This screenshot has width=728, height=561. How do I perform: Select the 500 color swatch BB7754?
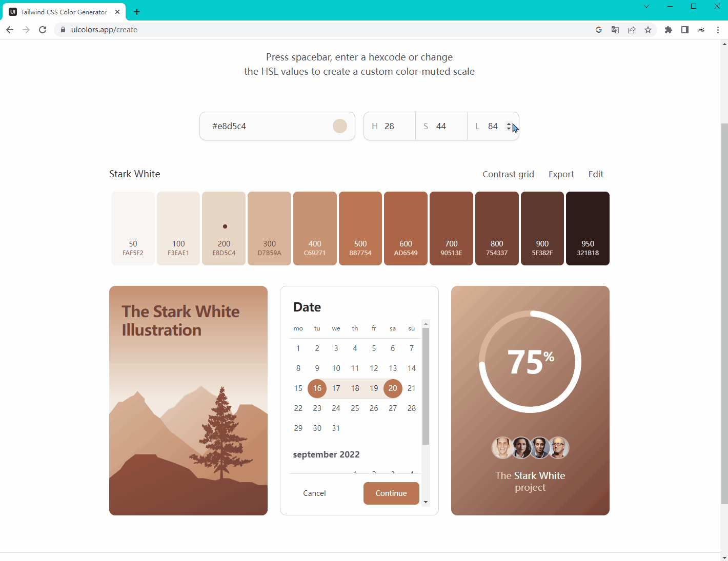coord(360,228)
